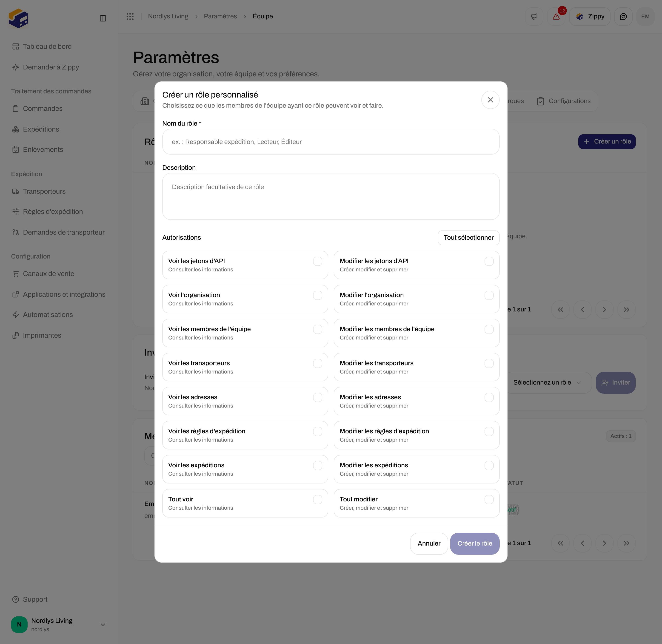Open Tableau de bord in sidebar
The image size is (662, 644).
[47, 46]
